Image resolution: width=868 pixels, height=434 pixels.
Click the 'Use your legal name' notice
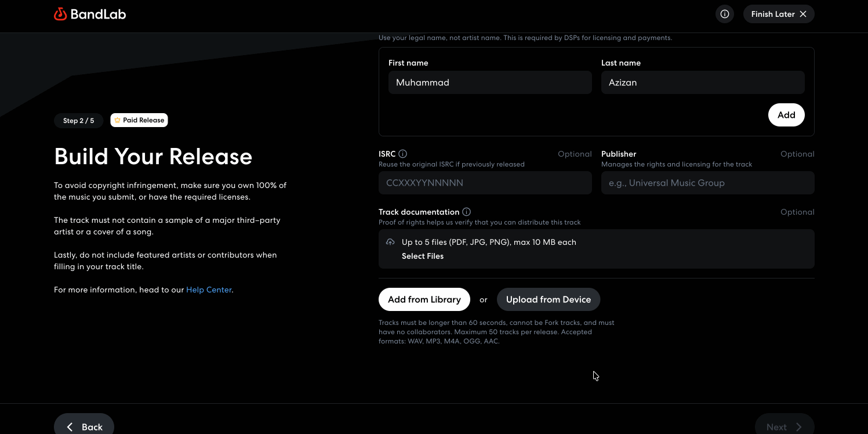point(525,38)
